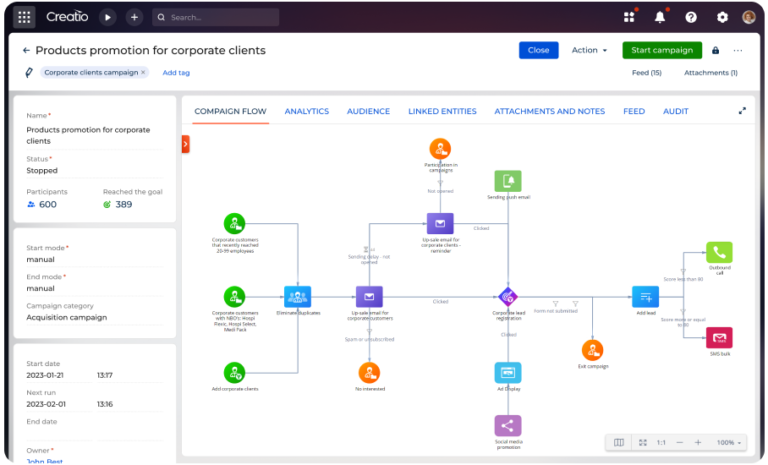Viewport: 768px width, 465px height.
Task: Click the plus quick-add button
Action: 134,17
